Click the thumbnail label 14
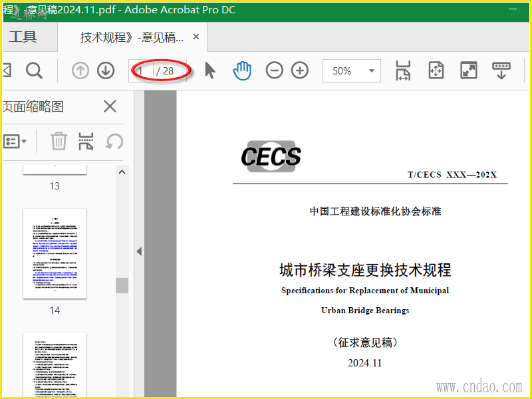This screenshot has height=399, width=532. click(55, 310)
